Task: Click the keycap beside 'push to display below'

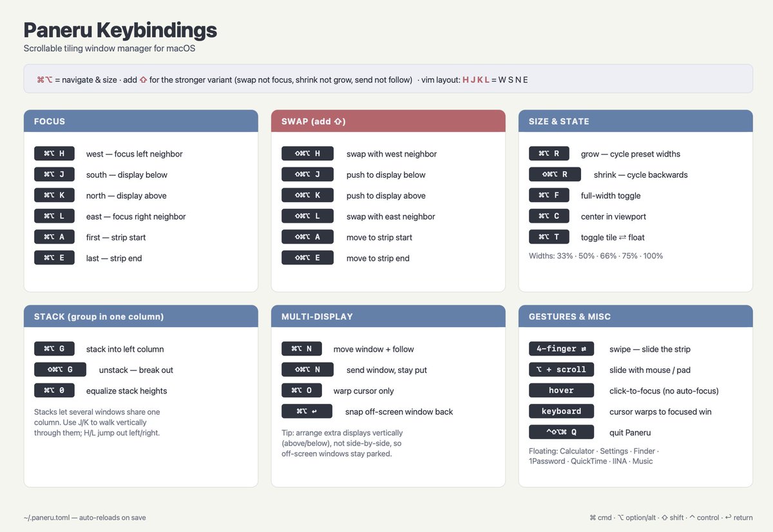Action: pos(307,175)
